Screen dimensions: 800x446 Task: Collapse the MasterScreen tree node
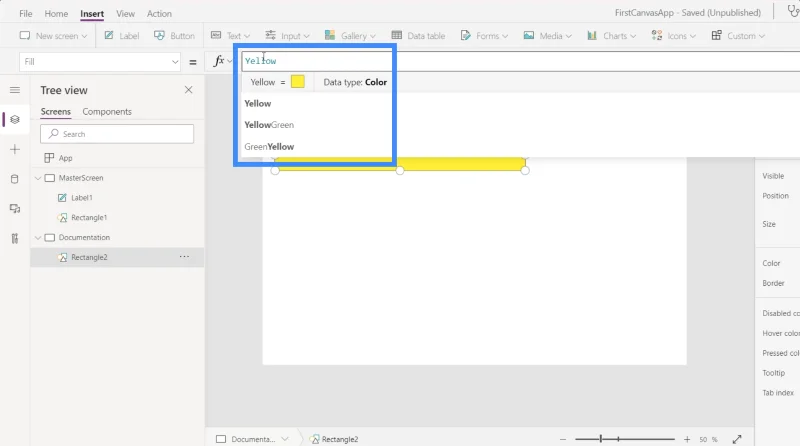click(38, 178)
